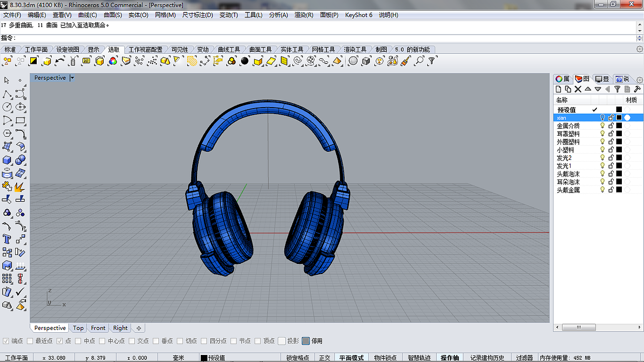Click into the 指令 command input field
This screenshot has width=644, height=362.
click(x=325, y=38)
